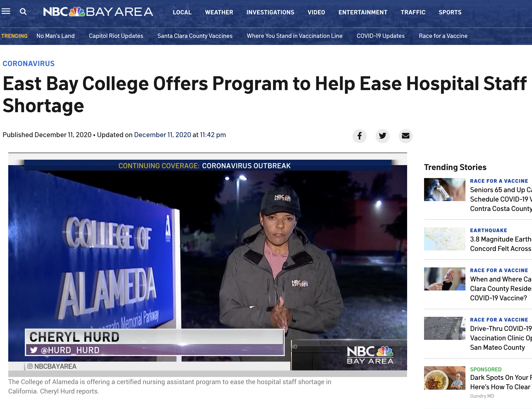The height and width of the screenshot is (409, 532).
Task: Open the Drive-Thru COVID-19 Vaccination Clinic story
Action: 500,338
